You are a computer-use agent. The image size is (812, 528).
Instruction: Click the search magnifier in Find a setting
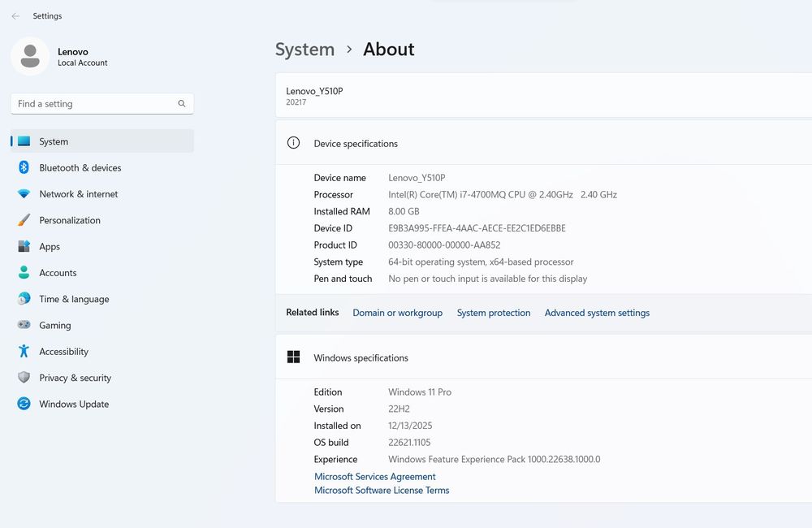pos(182,104)
